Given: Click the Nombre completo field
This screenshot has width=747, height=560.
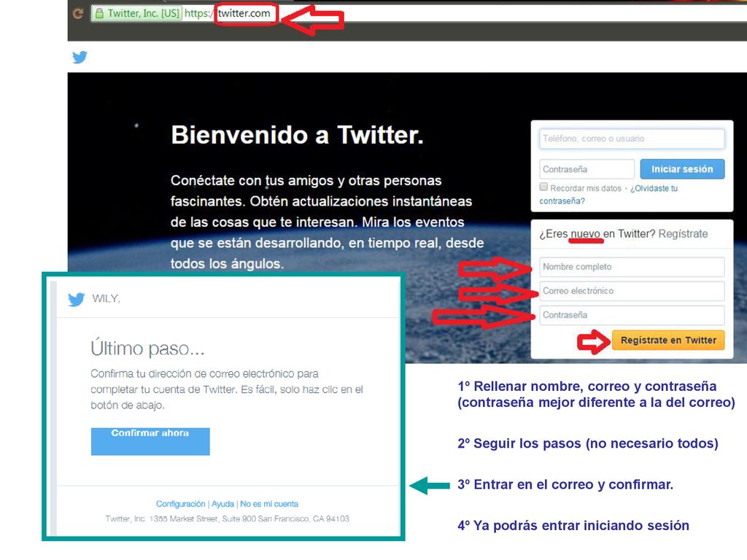Looking at the screenshot, I should (632, 267).
